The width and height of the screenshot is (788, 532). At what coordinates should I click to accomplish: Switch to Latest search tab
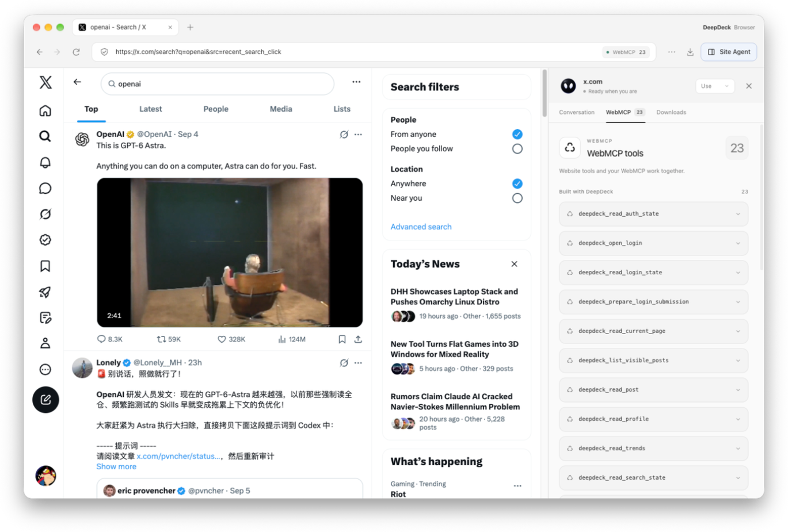pyautogui.click(x=150, y=109)
